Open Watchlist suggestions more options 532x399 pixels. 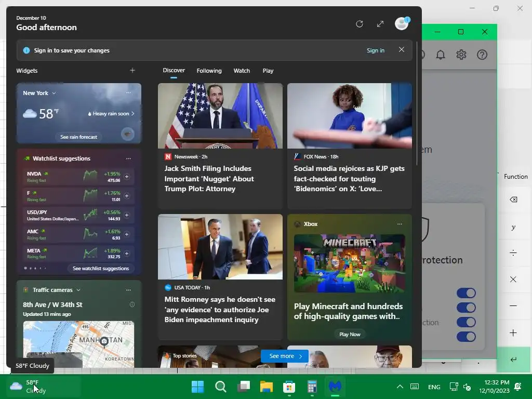[128, 158]
